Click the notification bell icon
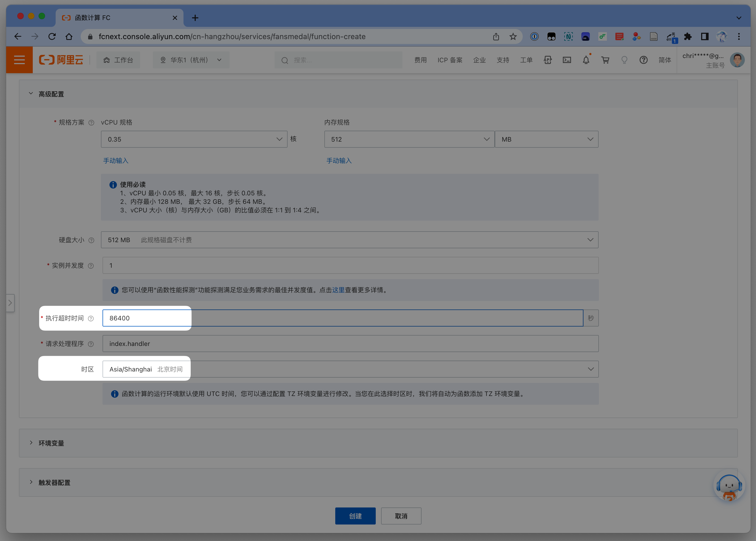756x541 pixels. (586, 60)
